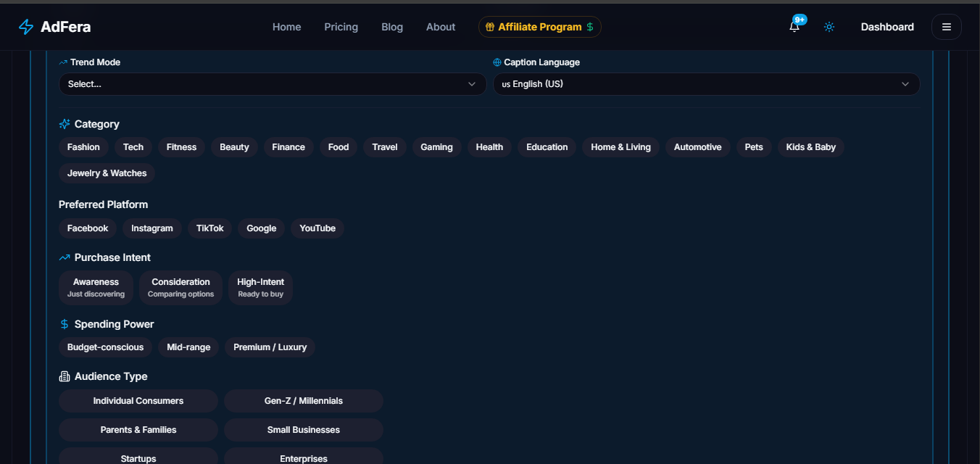Viewport: 980px width, 464px height.
Task: Select Mid-range spending power
Action: (188, 347)
